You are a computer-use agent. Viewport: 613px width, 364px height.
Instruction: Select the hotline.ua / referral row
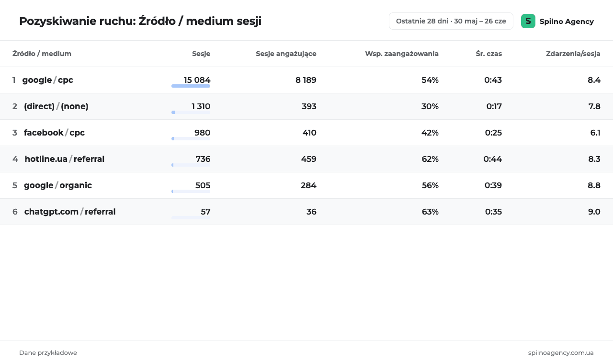click(x=306, y=159)
